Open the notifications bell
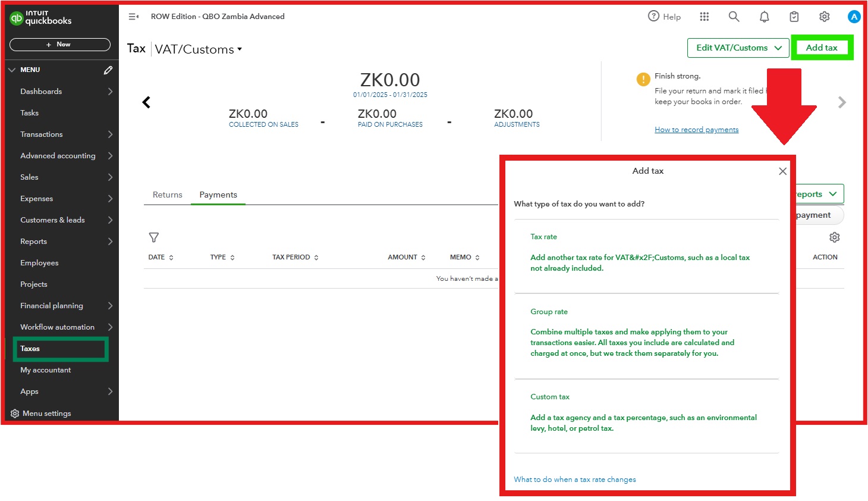 (x=765, y=17)
